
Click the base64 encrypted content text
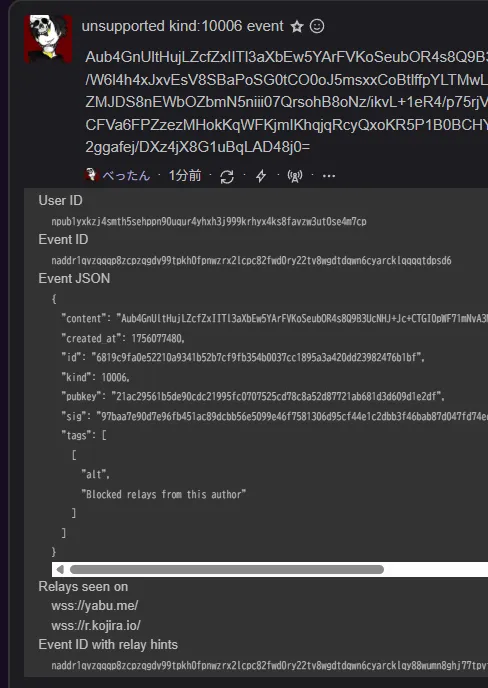click(287, 102)
